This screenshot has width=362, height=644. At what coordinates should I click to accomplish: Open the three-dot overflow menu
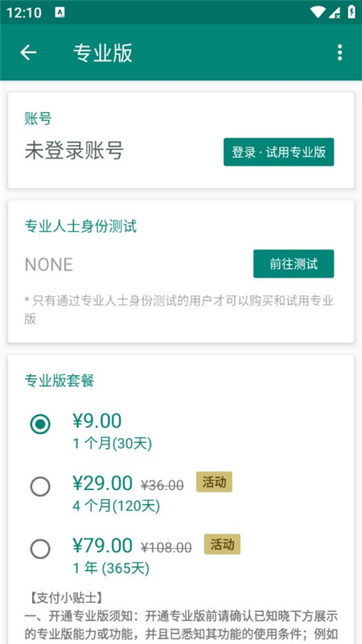click(x=339, y=52)
